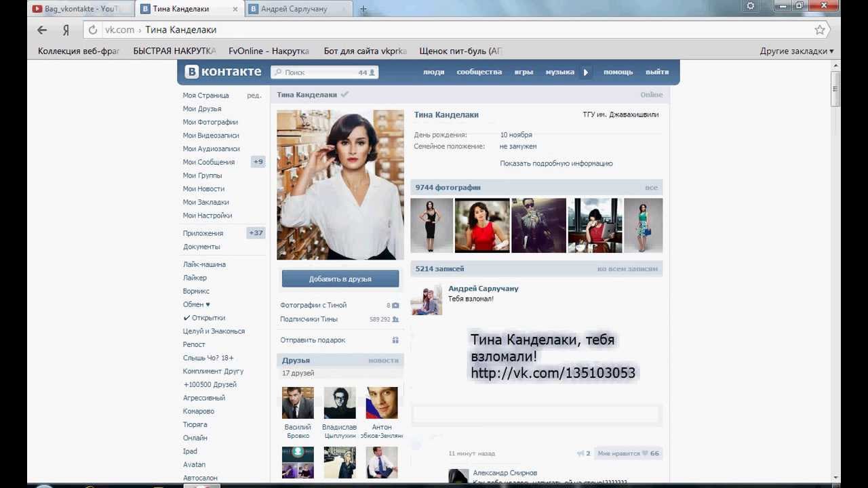Click the heart icon next to Мне нравится
The image size is (868, 488).
coord(645,453)
